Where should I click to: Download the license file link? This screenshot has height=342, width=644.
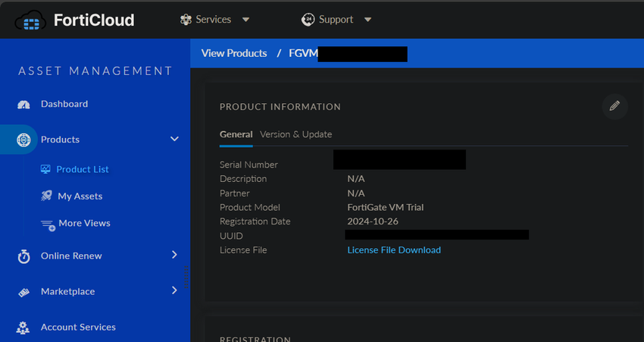point(394,249)
